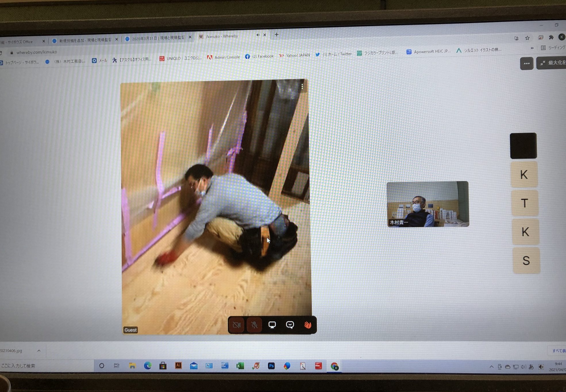This screenshot has width=566, height=392.
Task: Open the Whereby more options (…) button
Action: coord(526,63)
